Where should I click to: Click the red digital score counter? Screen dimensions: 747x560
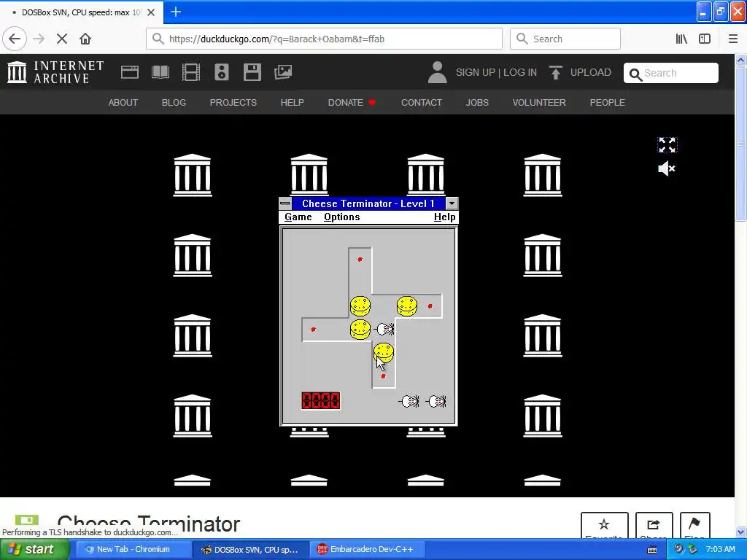pyautogui.click(x=321, y=400)
